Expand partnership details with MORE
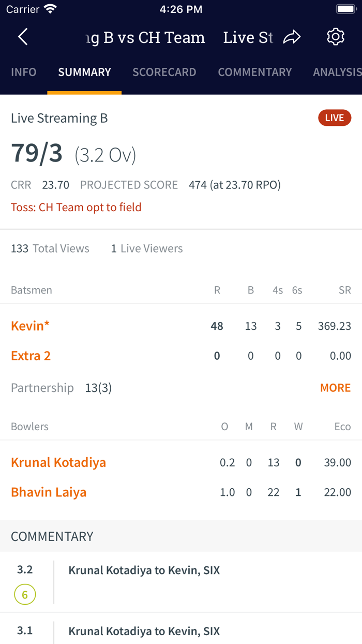 pyautogui.click(x=335, y=388)
